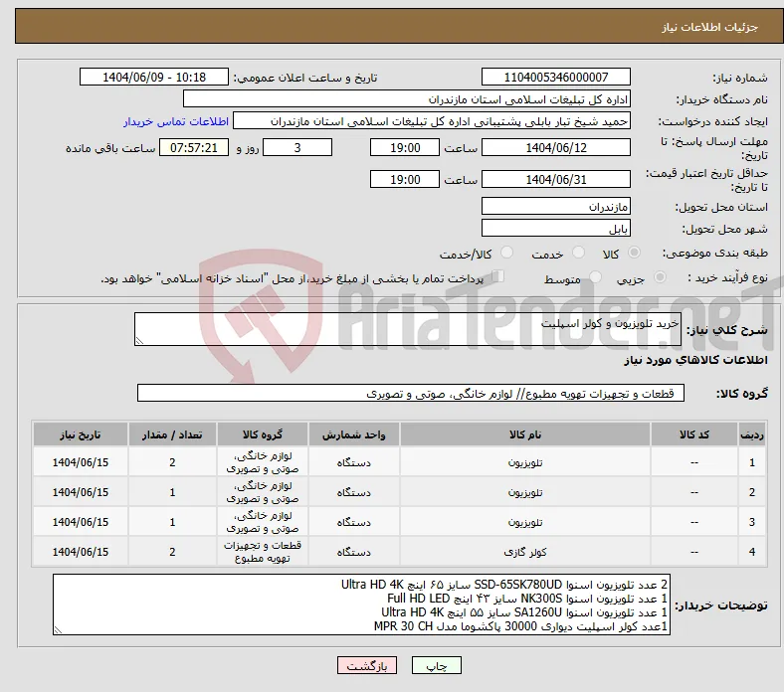The width and height of the screenshot is (784, 692).
Task: Click the response deadline time 19:00 field
Action: pyautogui.click(x=405, y=147)
